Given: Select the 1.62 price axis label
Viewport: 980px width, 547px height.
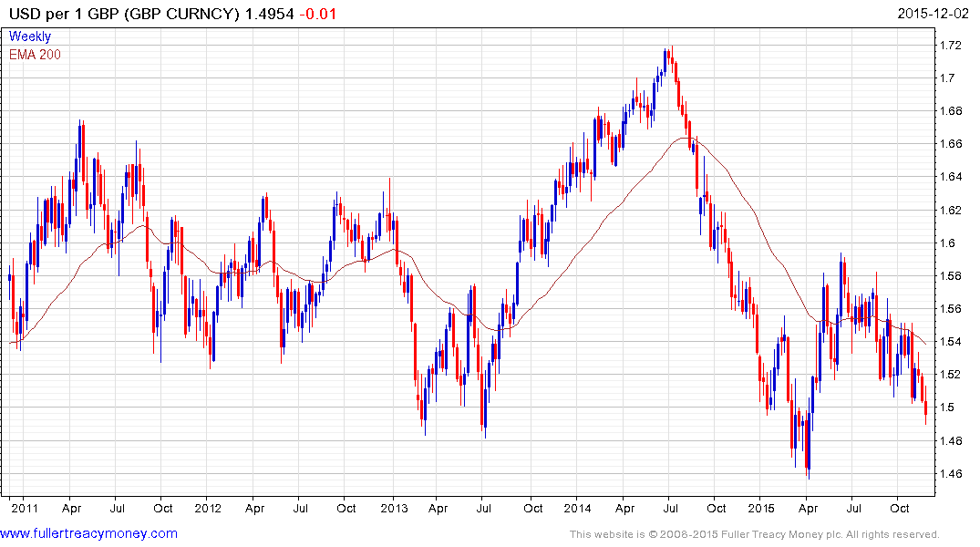Looking at the screenshot, I should 951,210.
